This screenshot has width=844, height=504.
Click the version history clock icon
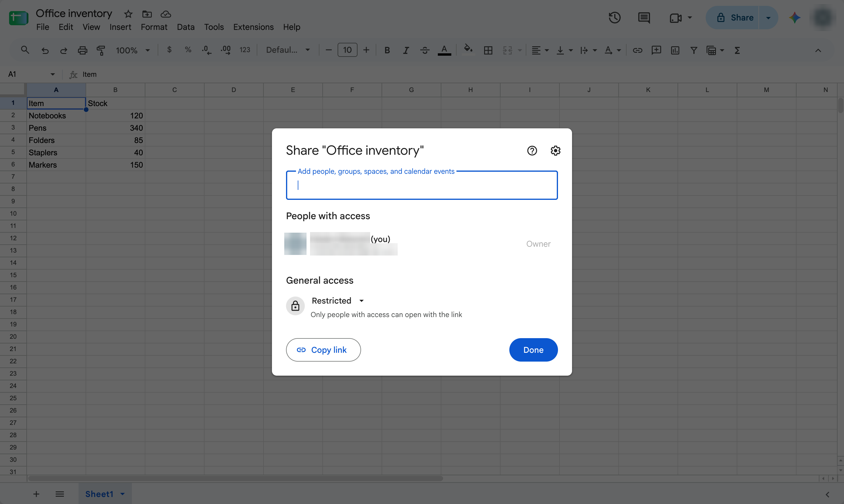[615, 18]
